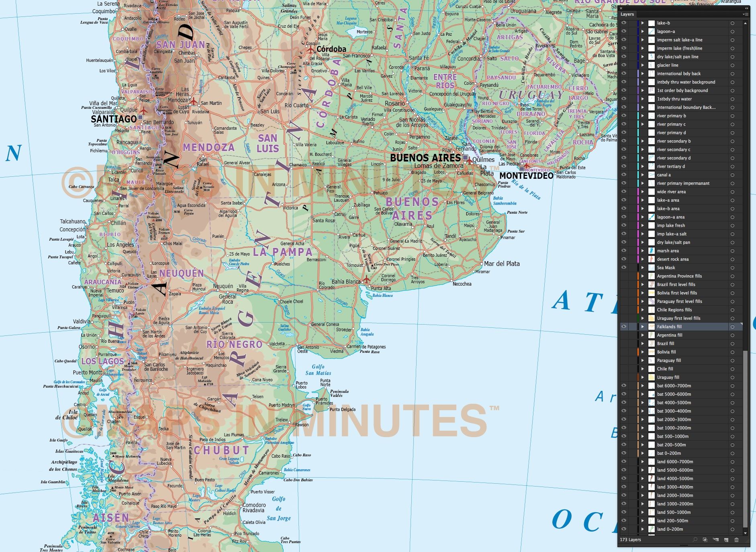Screen dimensions: 756x552
Task: Select the 'land 6000-7000m' layer
Action: pos(681,462)
